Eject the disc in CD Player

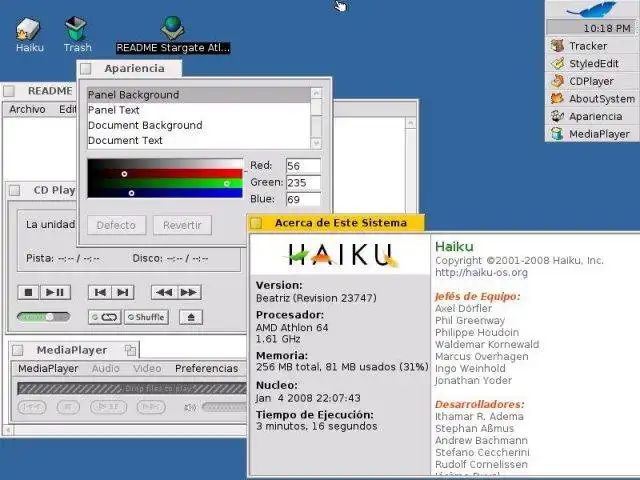[x=191, y=317]
